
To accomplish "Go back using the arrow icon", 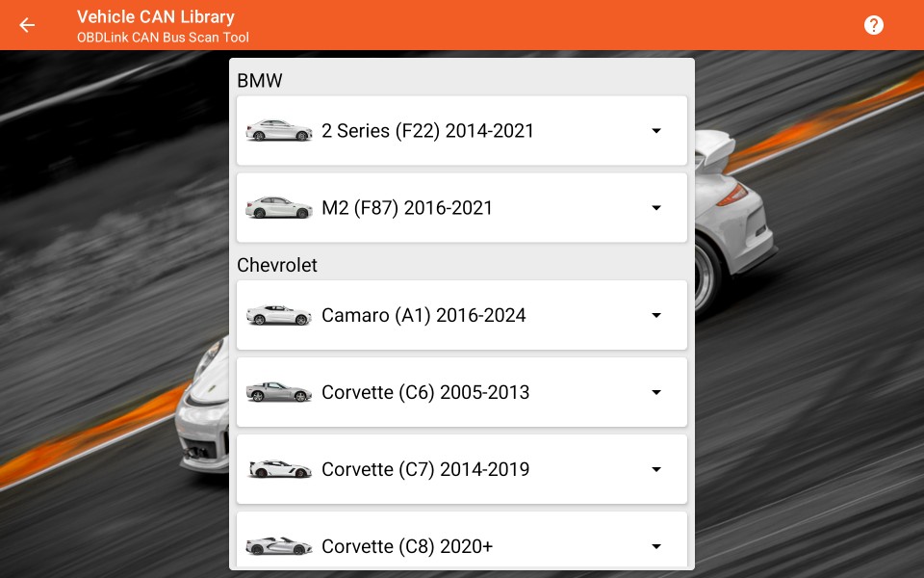I will point(27,25).
